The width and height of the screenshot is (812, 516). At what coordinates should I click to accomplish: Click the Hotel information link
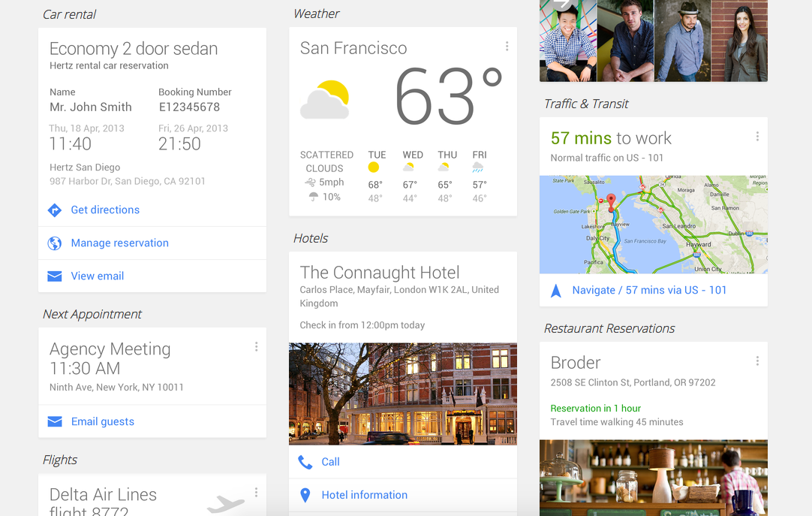[x=364, y=495]
